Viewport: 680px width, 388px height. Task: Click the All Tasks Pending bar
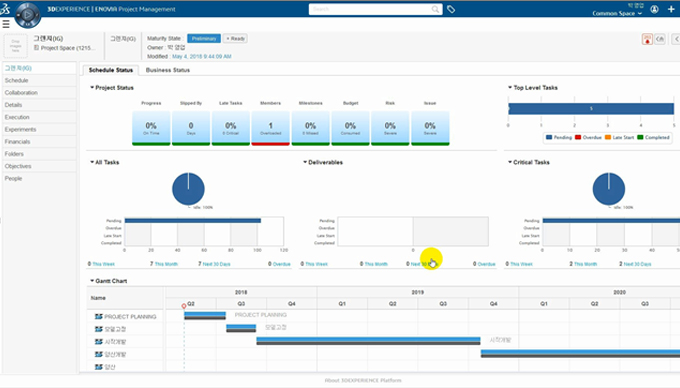tap(193, 221)
